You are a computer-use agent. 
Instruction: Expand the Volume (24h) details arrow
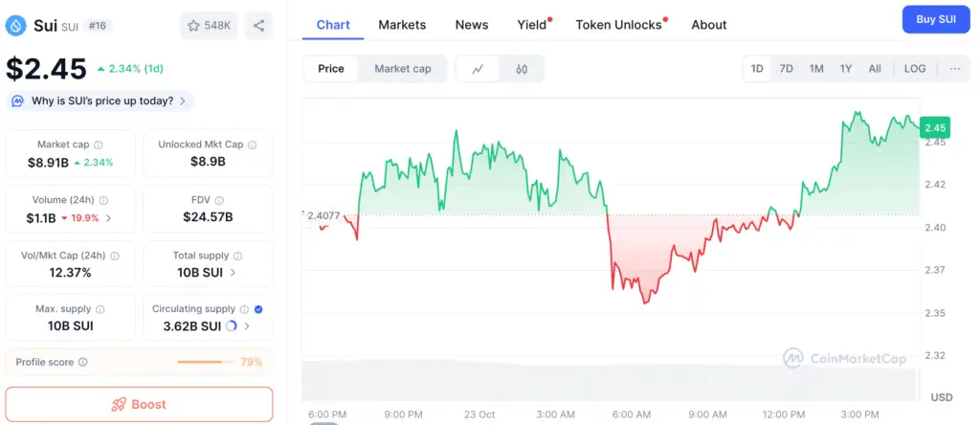point(107,217)
